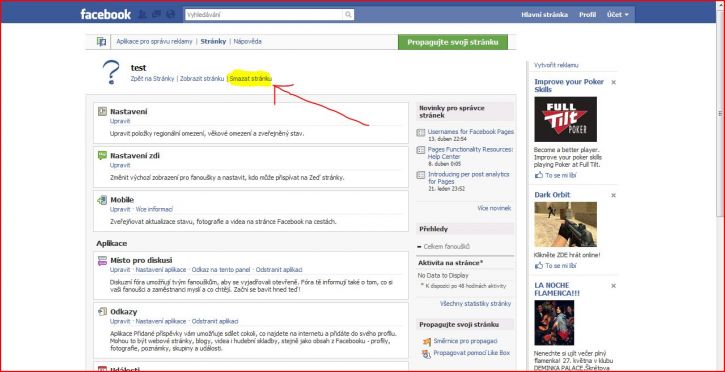
Task: Click Odstranit aplikaci for Místo pro diskusi
Action: pos(279,270)
